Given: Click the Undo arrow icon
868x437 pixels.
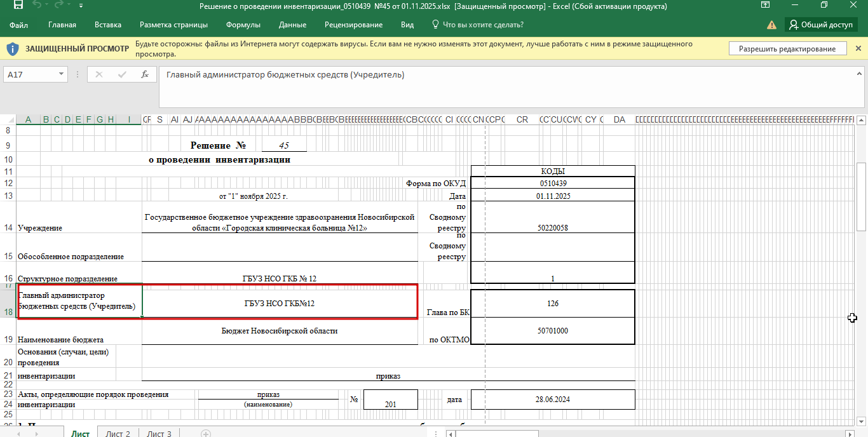Looking at the screenshot, I should click(37, 6).
